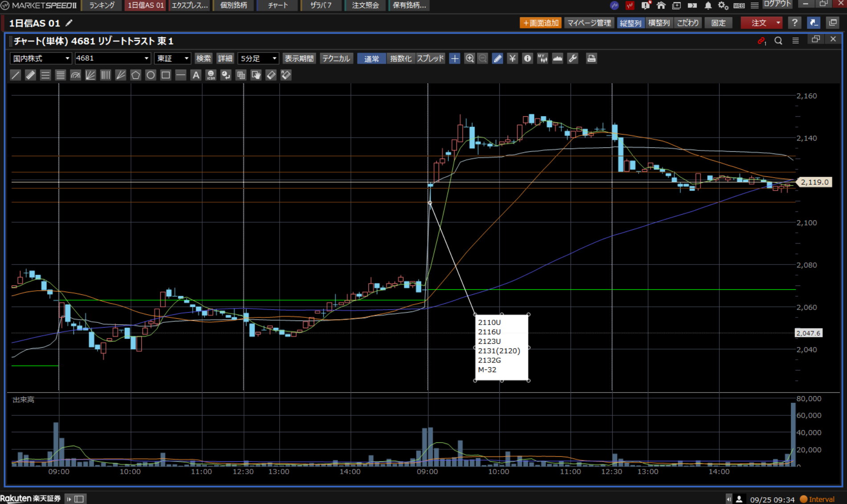The height and width of the screenshot is (504, 847).
Task: Click the alert bell icon
Action: click(708, 6)
